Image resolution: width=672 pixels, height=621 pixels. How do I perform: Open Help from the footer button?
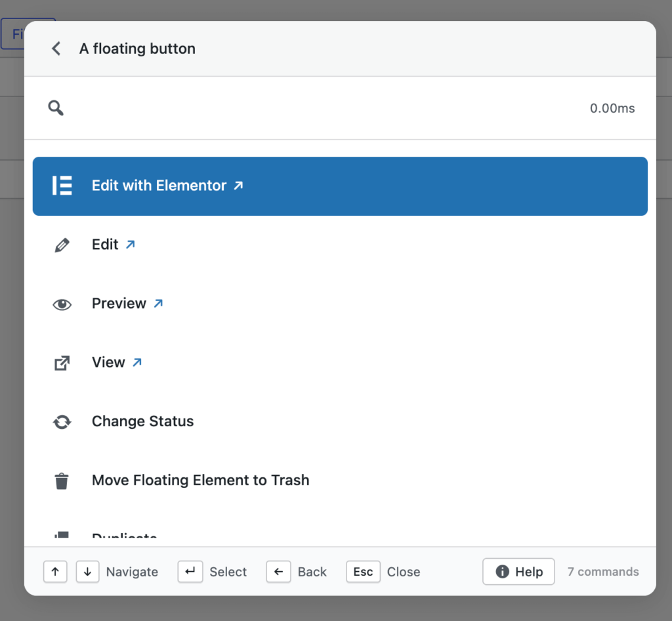[518, 571]
